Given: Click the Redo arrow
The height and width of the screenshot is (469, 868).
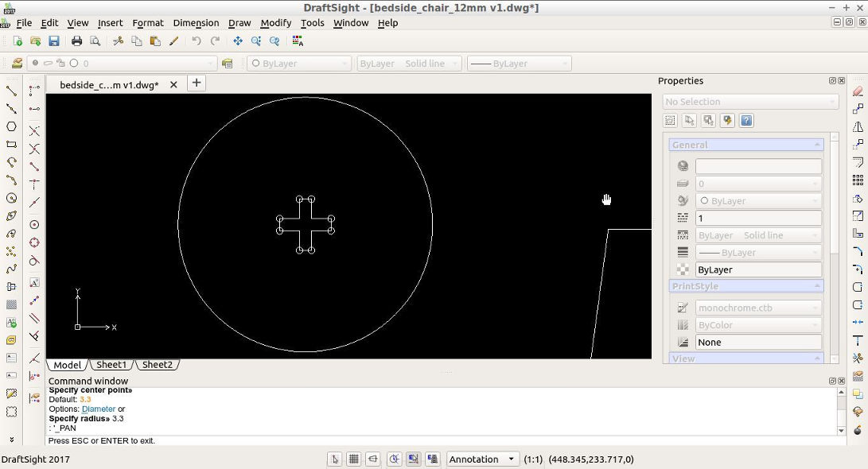Looking at the screenshot, I should click(x=216, y=41).
